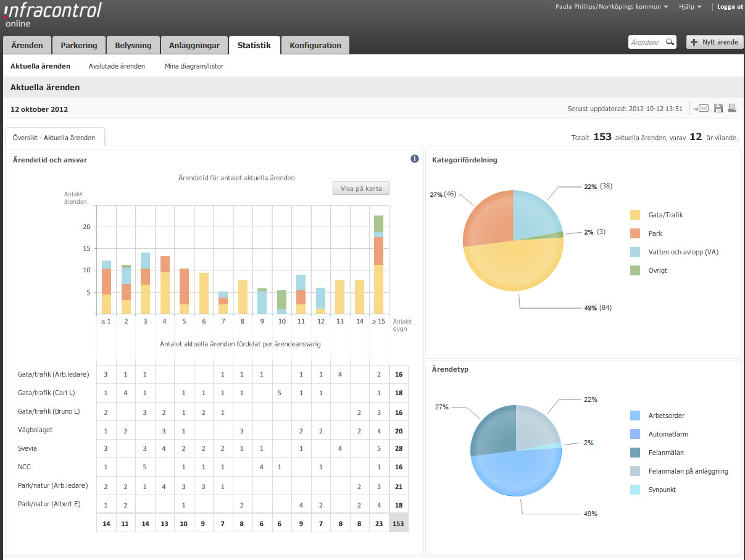
Task: Click the Felanmälan på anläggning legend swatch
Action: click(635, 471)
